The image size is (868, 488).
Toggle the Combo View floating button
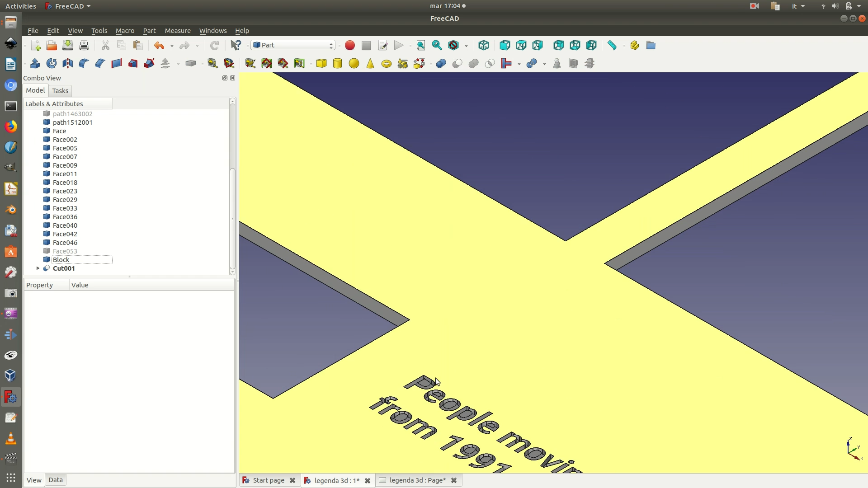click(x=225, y=78)
